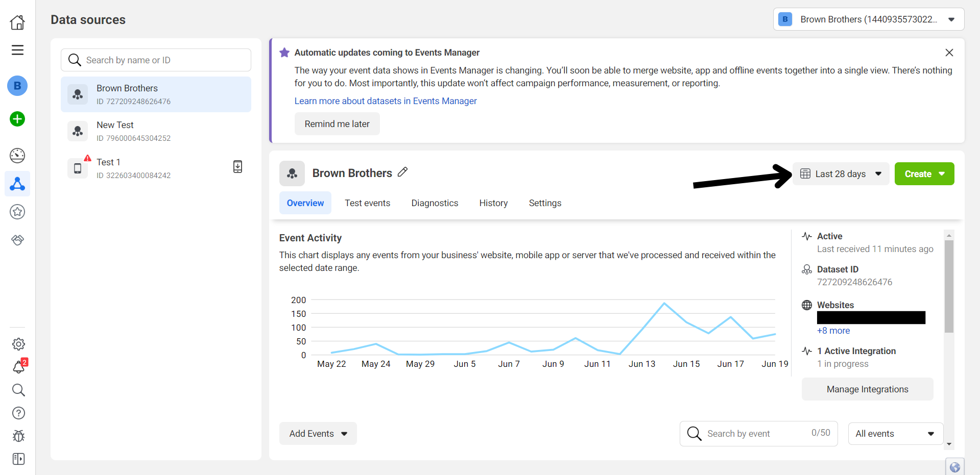Click the globe icon at bottom right corner
This screenshot has height=475, width=980.
(x=954, y=467)
